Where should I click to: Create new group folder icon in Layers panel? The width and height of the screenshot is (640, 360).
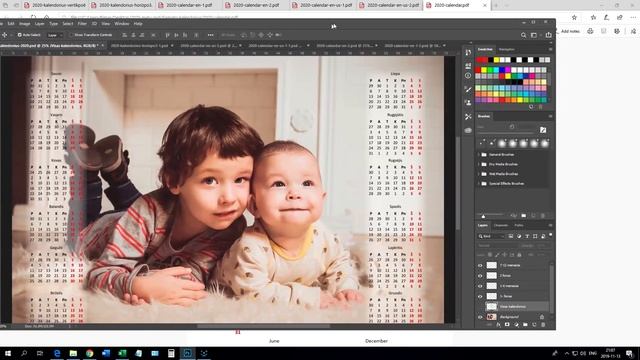tap(525, 325)
